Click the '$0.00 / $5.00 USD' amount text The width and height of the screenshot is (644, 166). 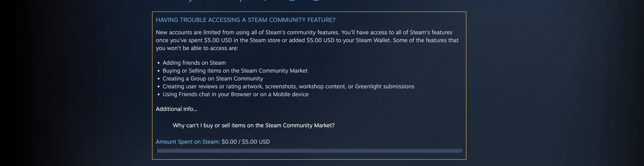tap(246, 142)
